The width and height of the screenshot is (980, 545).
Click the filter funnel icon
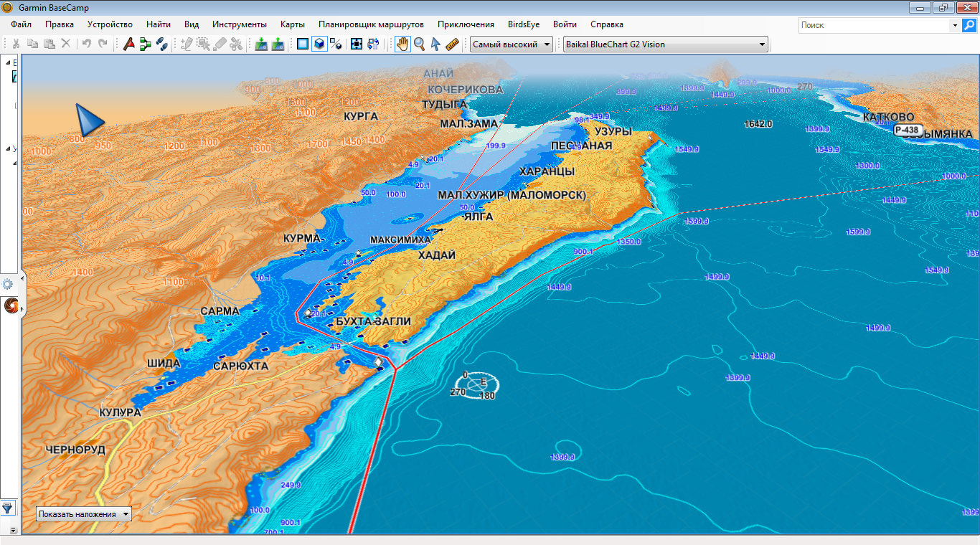tap(8, 508)
